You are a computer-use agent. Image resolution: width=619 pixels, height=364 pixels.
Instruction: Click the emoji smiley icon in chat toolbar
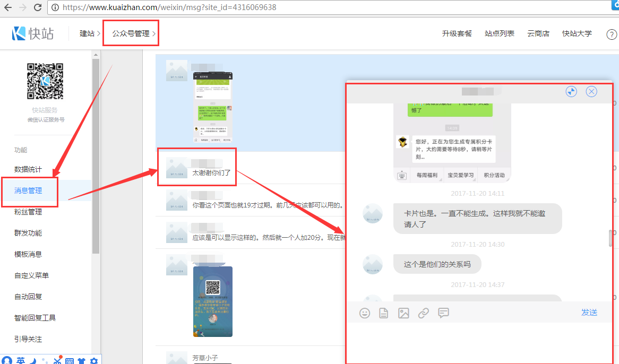click(x=365, y=313)
